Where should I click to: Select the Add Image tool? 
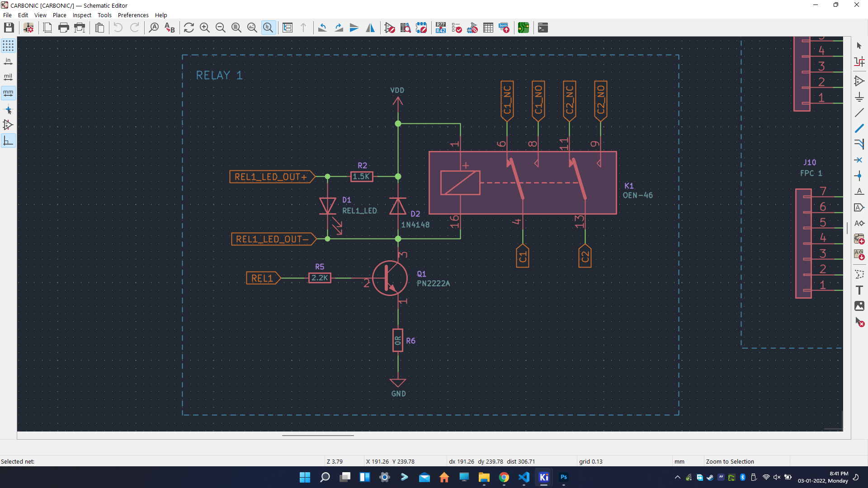[859, 306]
